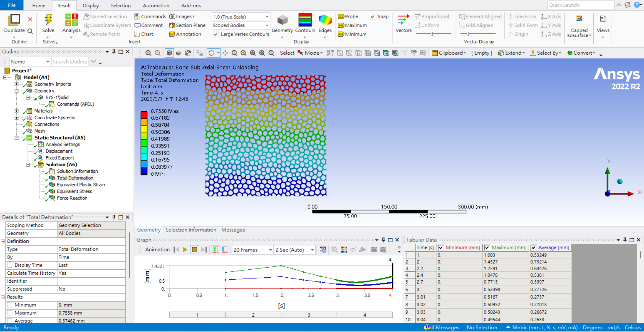
Task: Uncheck Large Vertex Contours option
Action: 216,34
